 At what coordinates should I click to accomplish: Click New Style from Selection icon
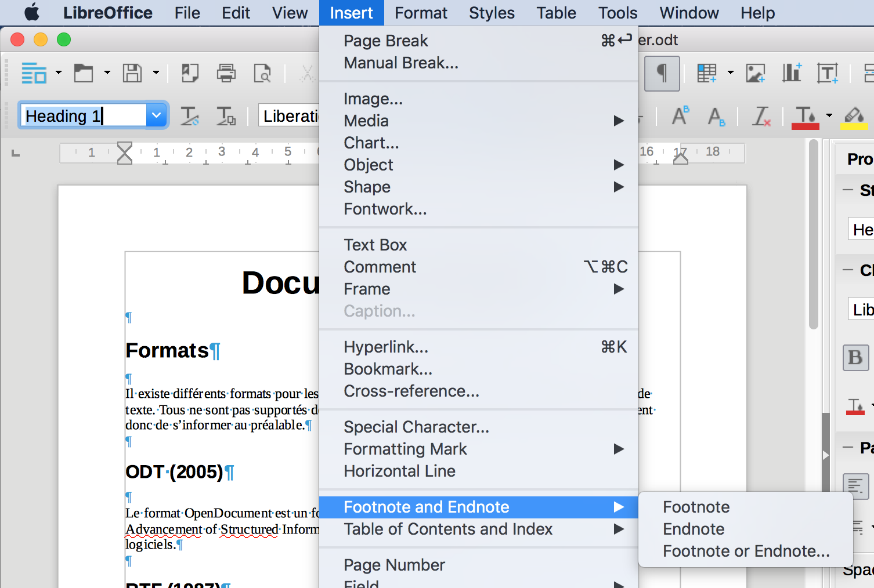(x=226, y=116)
